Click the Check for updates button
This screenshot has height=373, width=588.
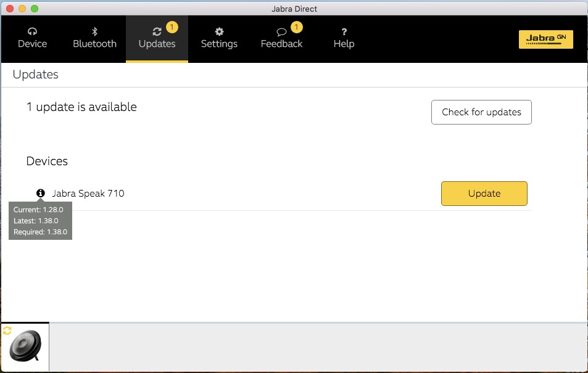(x=481, y=112)
